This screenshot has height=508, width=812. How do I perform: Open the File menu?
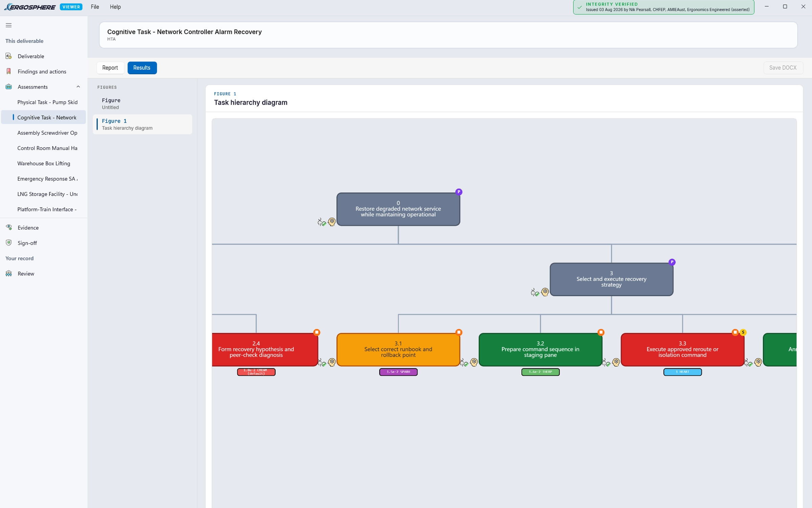point(95,7)
